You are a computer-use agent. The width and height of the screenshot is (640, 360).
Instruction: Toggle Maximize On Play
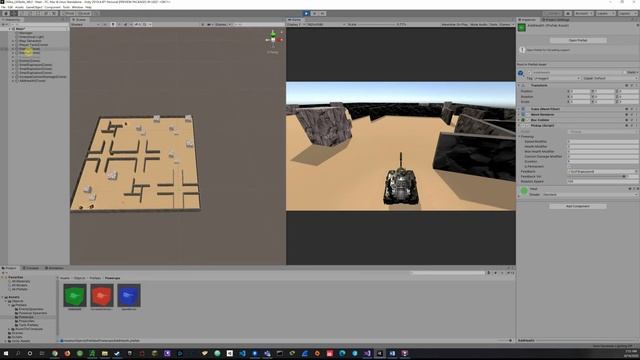pos(455,24)
